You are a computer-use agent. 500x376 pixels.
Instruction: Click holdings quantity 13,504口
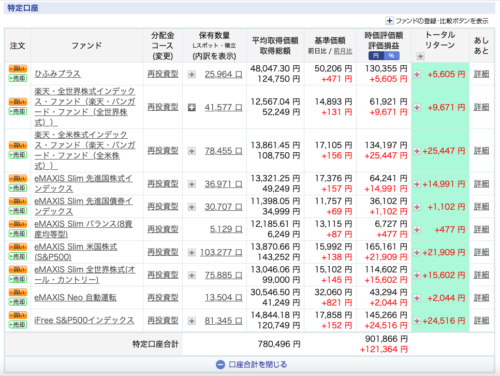224,298
